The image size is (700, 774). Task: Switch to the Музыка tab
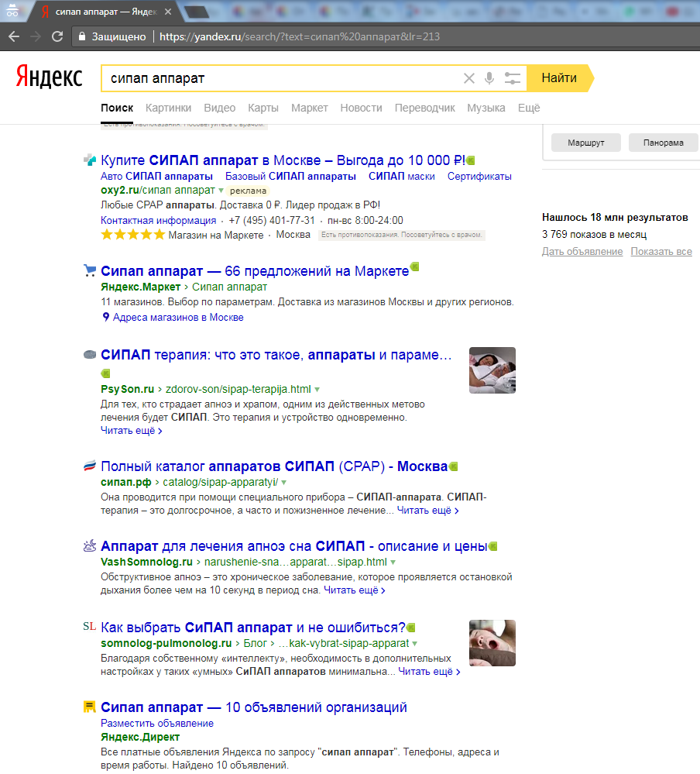tap(486, 108)
